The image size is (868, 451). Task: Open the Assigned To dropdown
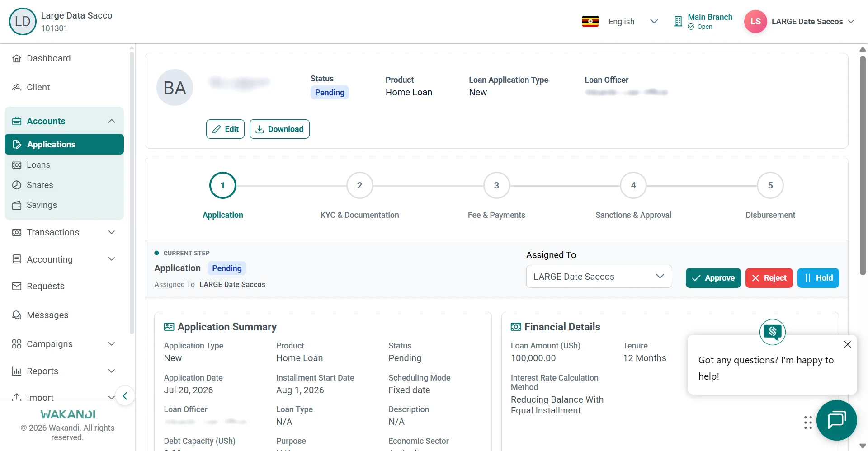(x=599, y=277)
